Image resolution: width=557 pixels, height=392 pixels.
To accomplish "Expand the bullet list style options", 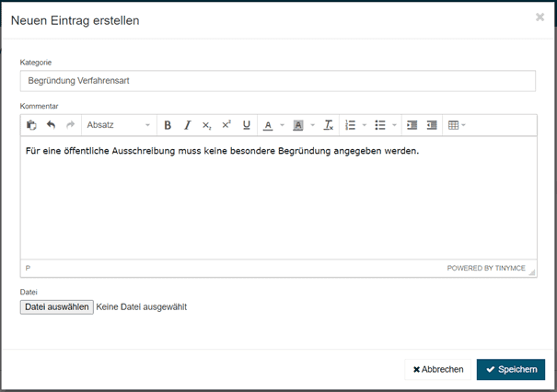I will [x=395, y=125].
